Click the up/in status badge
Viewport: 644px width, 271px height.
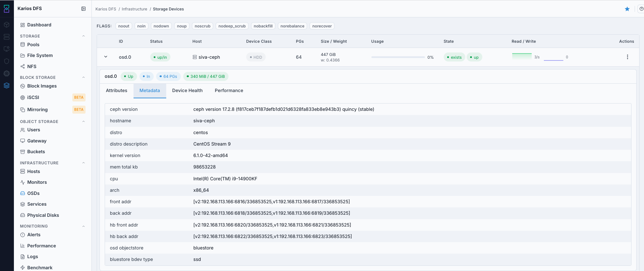pyautogui.click(x=160, y=57)
